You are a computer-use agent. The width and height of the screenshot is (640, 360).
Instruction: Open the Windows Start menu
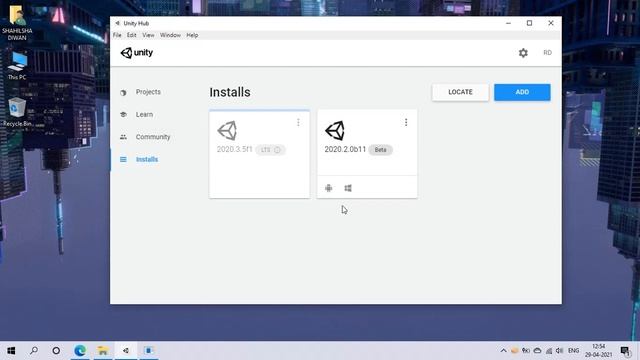click(x=11, y=351)
